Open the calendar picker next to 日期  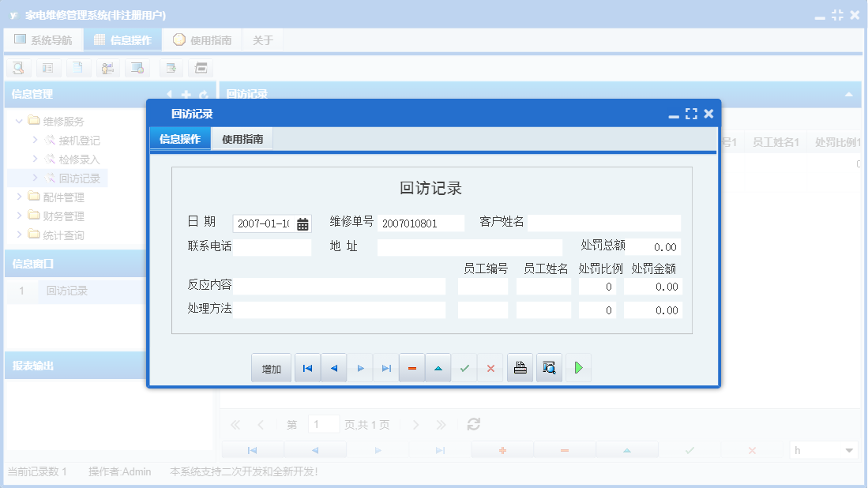(x=303, y=223)
